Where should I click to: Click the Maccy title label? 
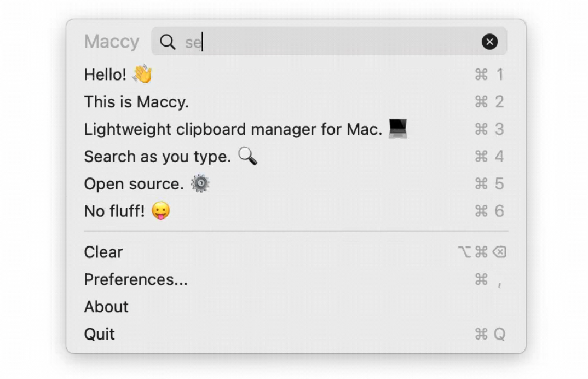coord(112,42)
